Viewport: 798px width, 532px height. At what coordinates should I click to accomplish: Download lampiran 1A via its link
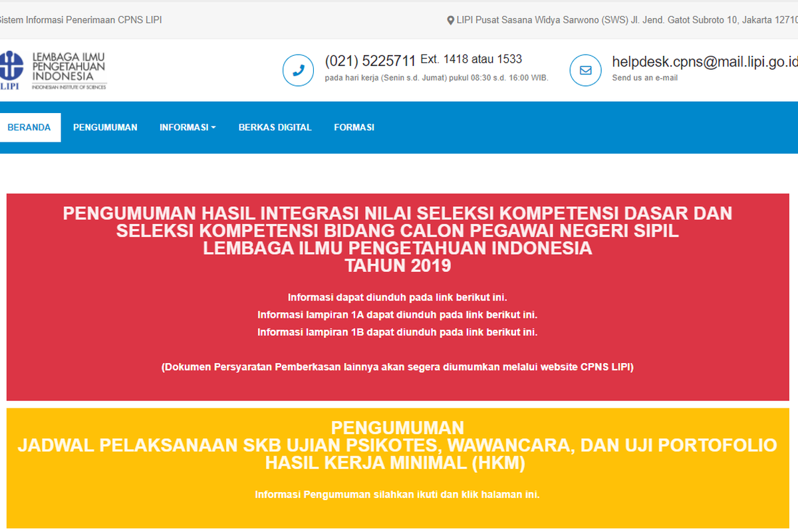coord(397,315)
